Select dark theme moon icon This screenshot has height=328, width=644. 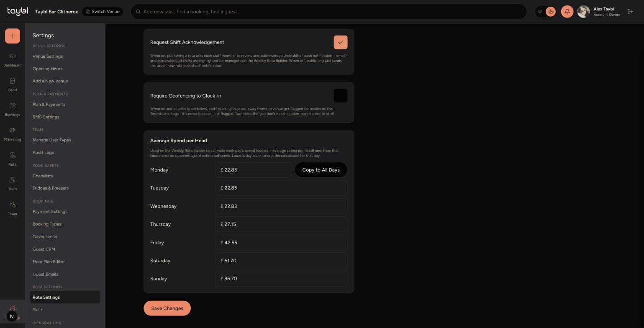pyautogui.click(x=551, y=12)
